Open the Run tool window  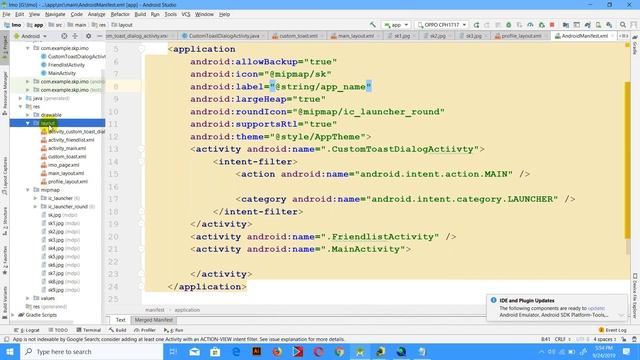click(173, 330)
